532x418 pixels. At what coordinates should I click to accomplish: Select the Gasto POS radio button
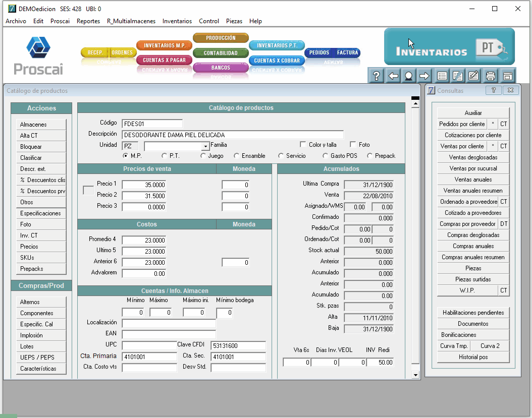pyautogui.click(x=325, y=156)
